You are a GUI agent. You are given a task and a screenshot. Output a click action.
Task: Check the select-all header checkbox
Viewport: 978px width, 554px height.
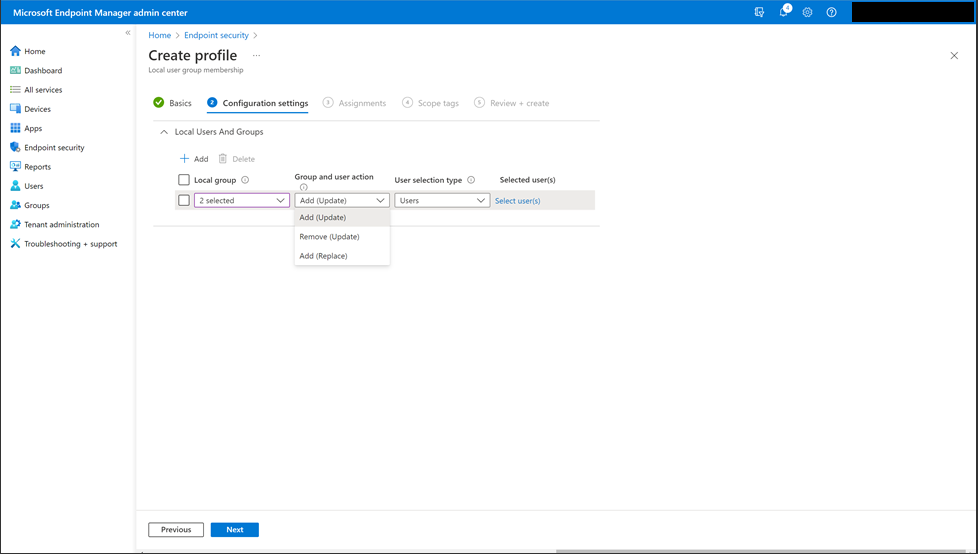click(184, 180)
